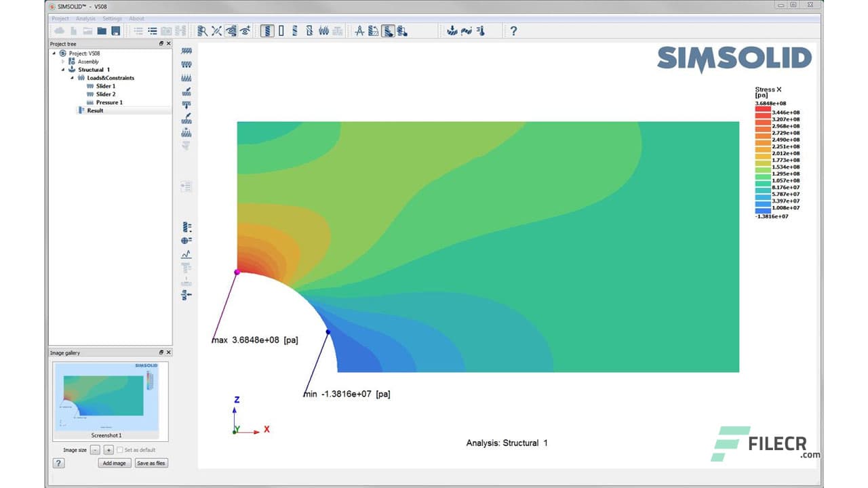The image size is (868, 488).
Task: Click the graph plot icon in vertical toolbar
Action: pos(186,254)
